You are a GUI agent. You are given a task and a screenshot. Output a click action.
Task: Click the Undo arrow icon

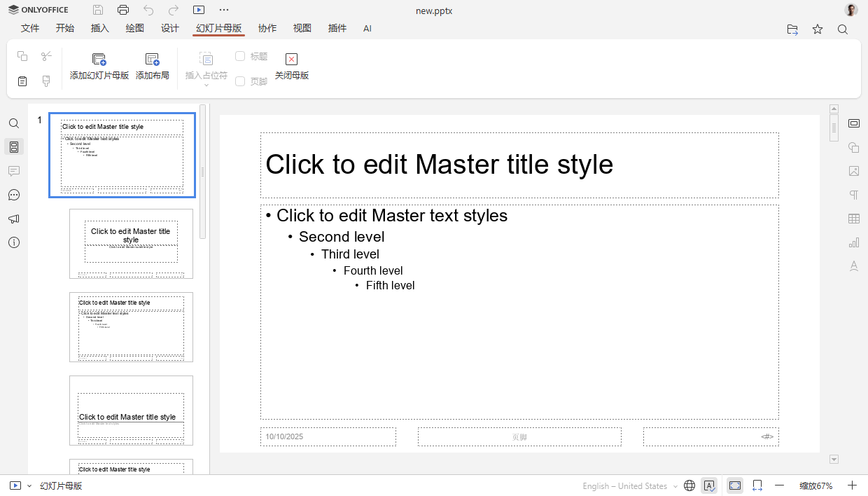click(148, 10)
